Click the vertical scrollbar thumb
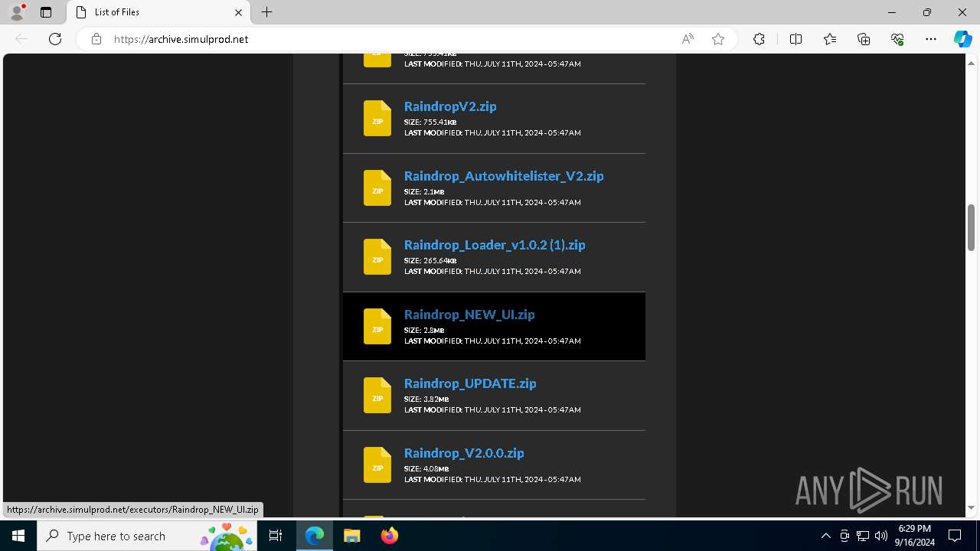 point(971,227)
